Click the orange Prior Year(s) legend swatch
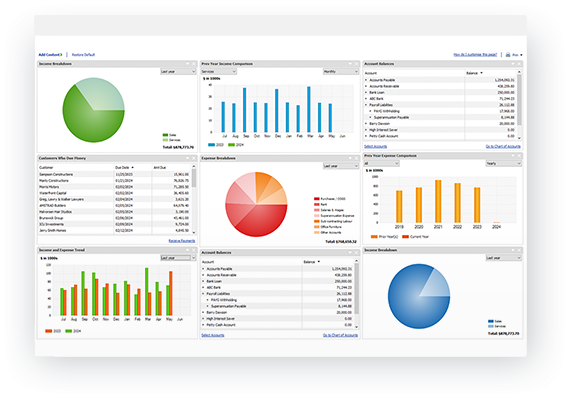The image size is (570, 398). [374, 237]
